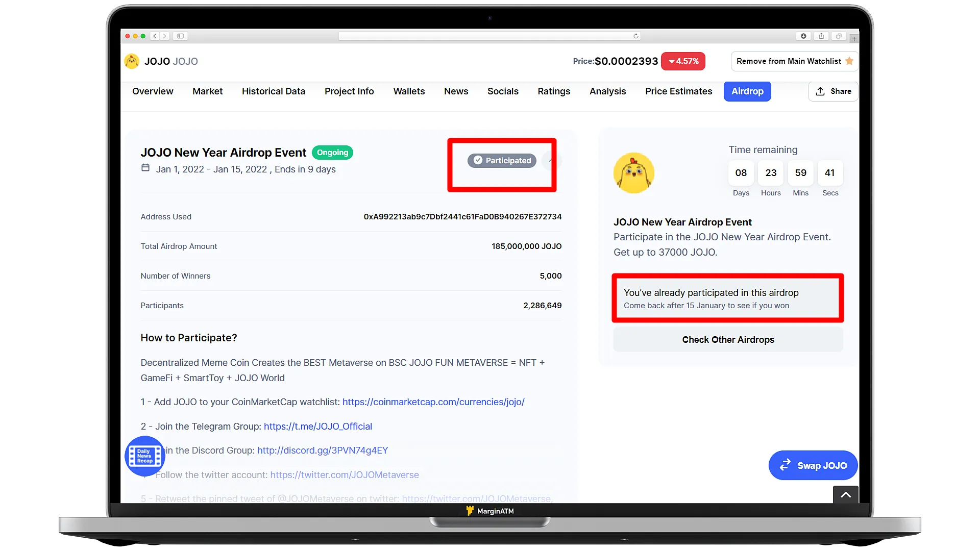
Task: Click the Swap JOJO button
Action: [x=813, y=465]
